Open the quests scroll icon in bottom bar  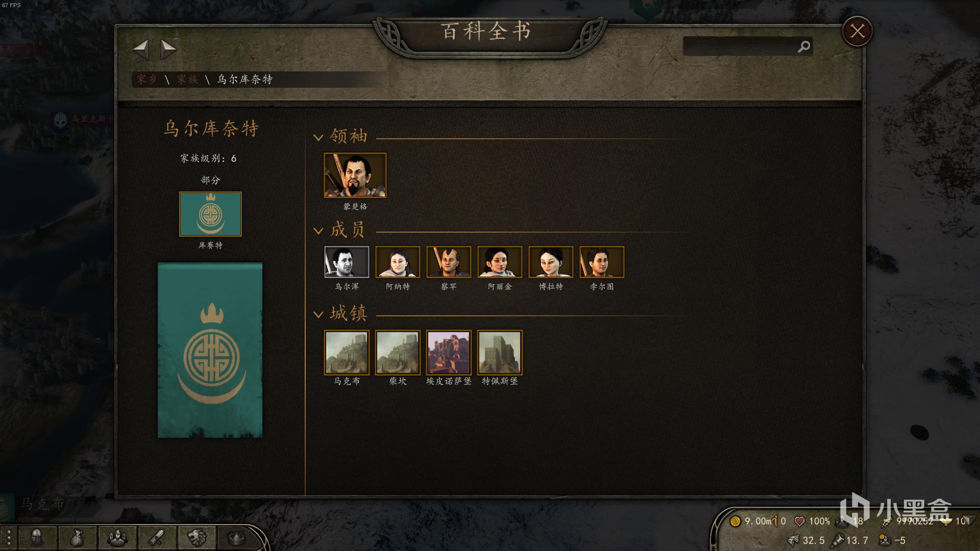point(157,538)
